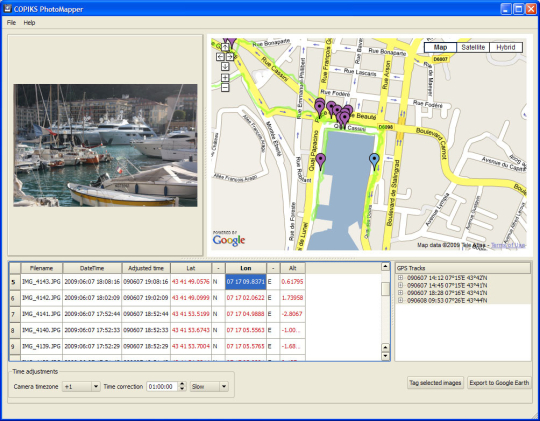
Task: Click the map pan right arrow
Action: click(x=230, y=57)
